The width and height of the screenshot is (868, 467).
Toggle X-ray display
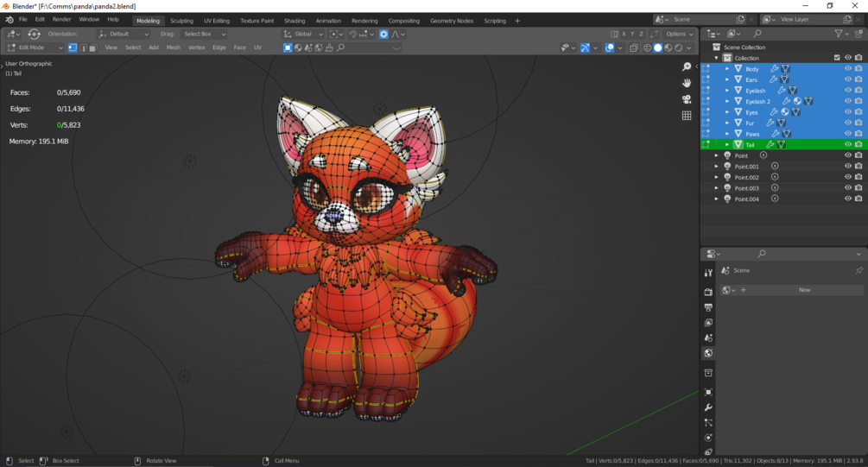(x=634, y=47)
